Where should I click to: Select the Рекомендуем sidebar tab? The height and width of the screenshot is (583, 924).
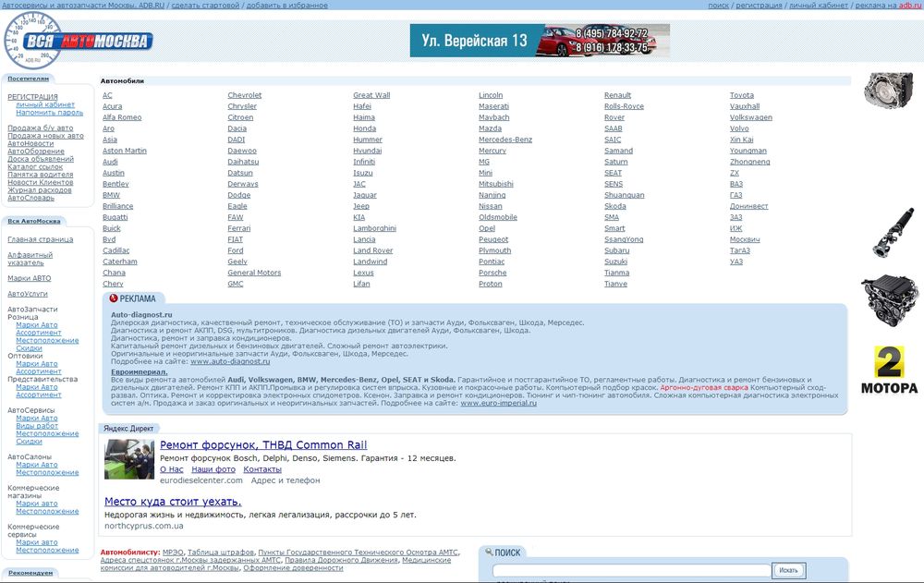point(30,573)
